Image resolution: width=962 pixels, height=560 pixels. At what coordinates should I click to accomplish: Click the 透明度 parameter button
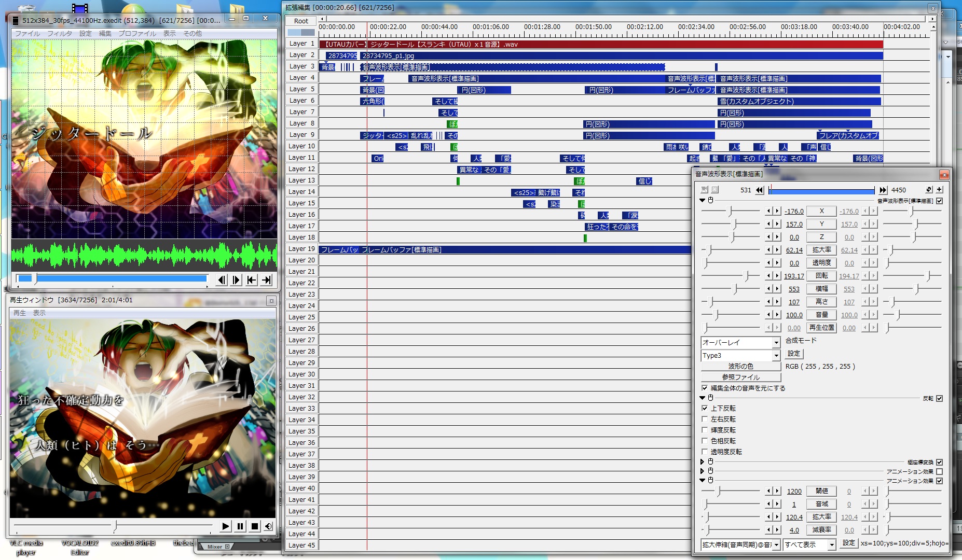click(x=821, y=263)
